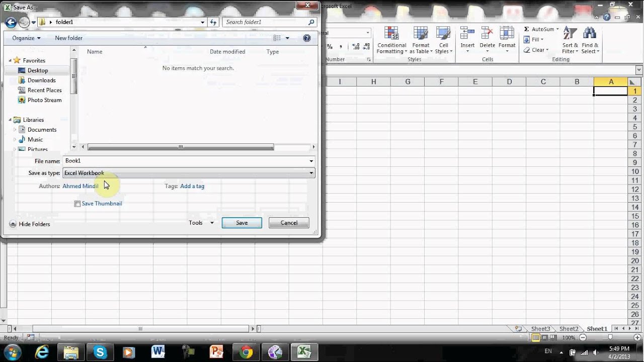Open Internet Explorer from taskbar
644x362 pixels.
tap(41, 352)
